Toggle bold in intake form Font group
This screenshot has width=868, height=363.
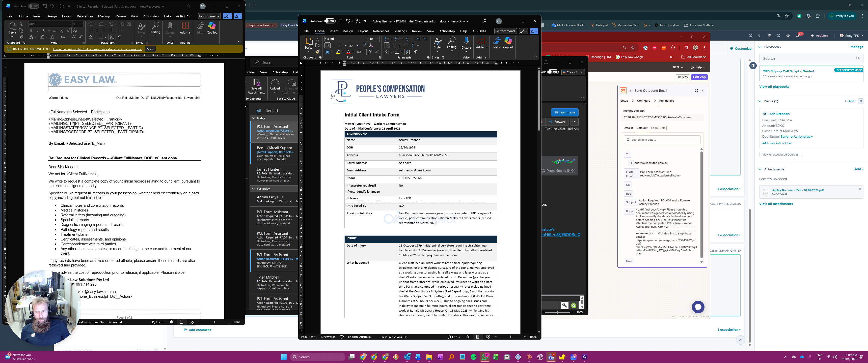[x=328, y=45]
